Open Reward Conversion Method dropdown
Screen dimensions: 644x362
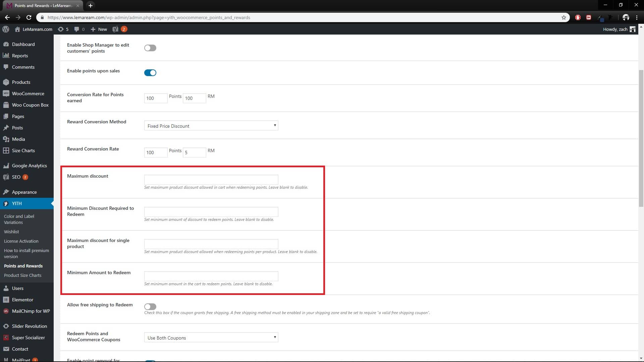pos(211,126)
